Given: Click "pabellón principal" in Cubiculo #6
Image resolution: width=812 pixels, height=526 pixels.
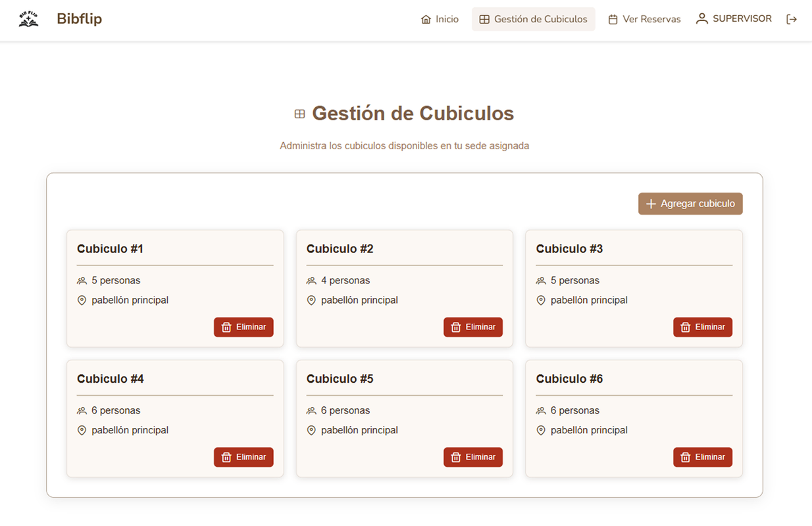Looking at the screenshot, I should click(589, 431).
